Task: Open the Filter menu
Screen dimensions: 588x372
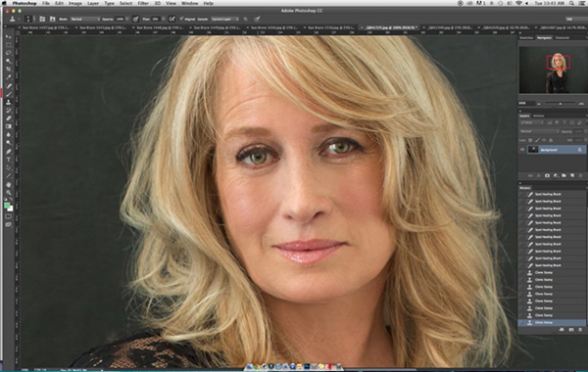Action: pos(143,3)
